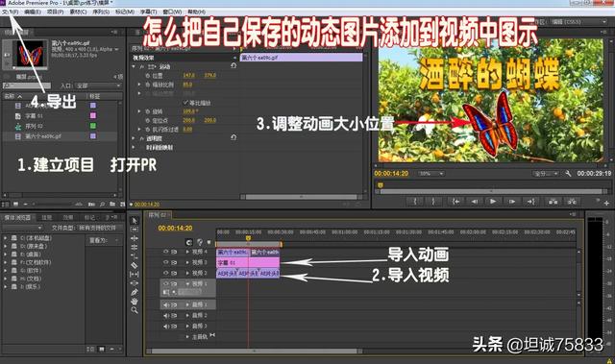Image resolution: width=615 pixels, height=364 pixels.
Task: Open the 文件(F) menu
Action: pyautogui.click(x=11, y=12)
